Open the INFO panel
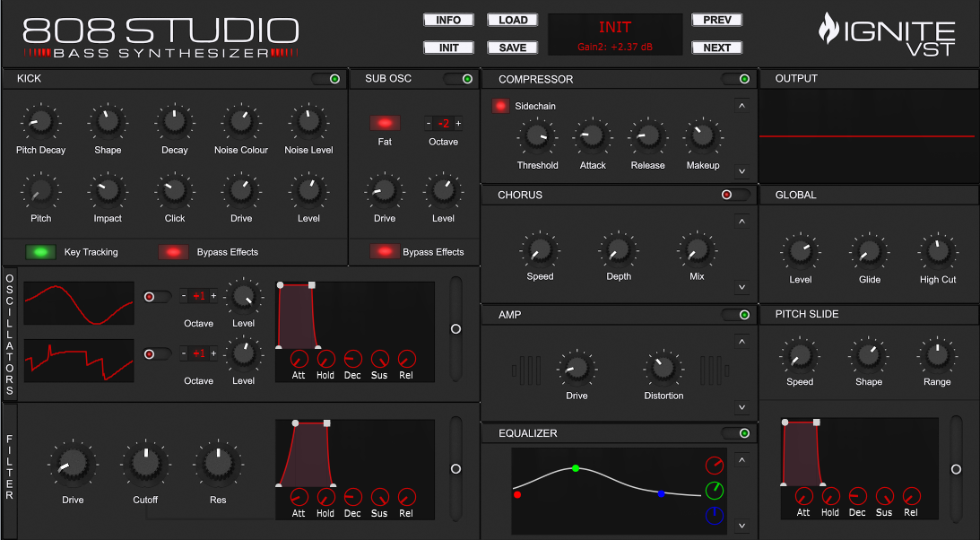Viewport: 980px width, 540px height. pyautogui.click(x=448, y=20)
